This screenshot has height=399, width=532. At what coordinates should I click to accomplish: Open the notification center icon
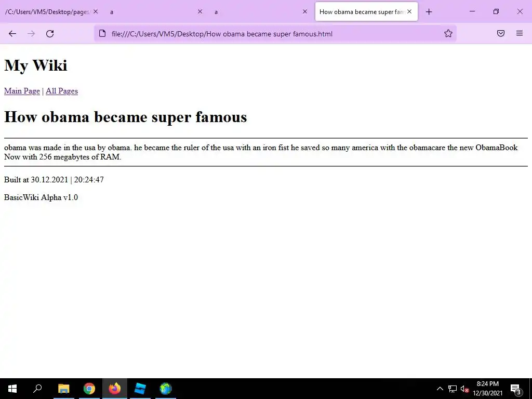coord(515,389)
